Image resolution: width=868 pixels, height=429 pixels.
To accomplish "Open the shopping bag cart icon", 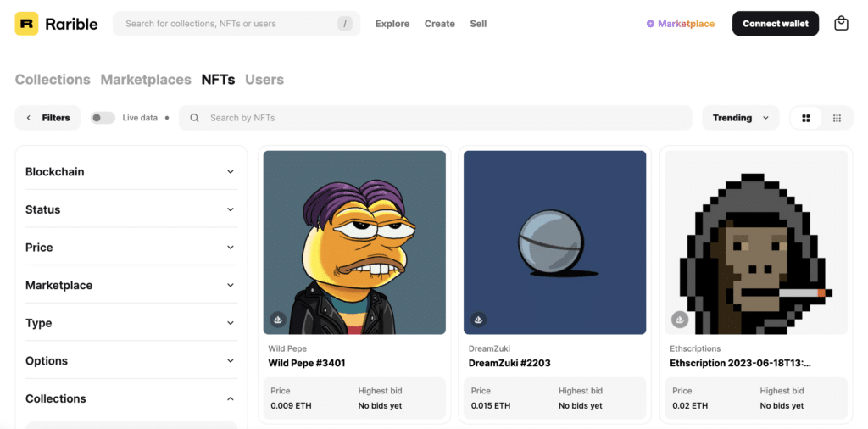I will click(x=841, y=23).
